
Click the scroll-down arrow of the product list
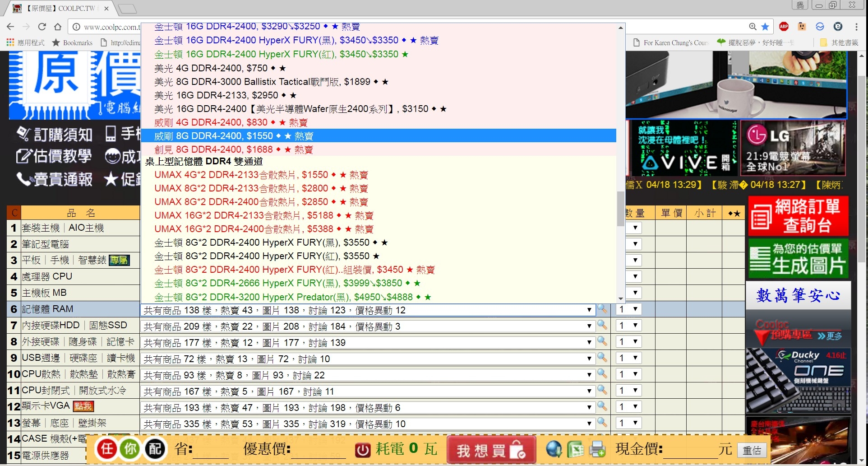(x=621, y=298)
